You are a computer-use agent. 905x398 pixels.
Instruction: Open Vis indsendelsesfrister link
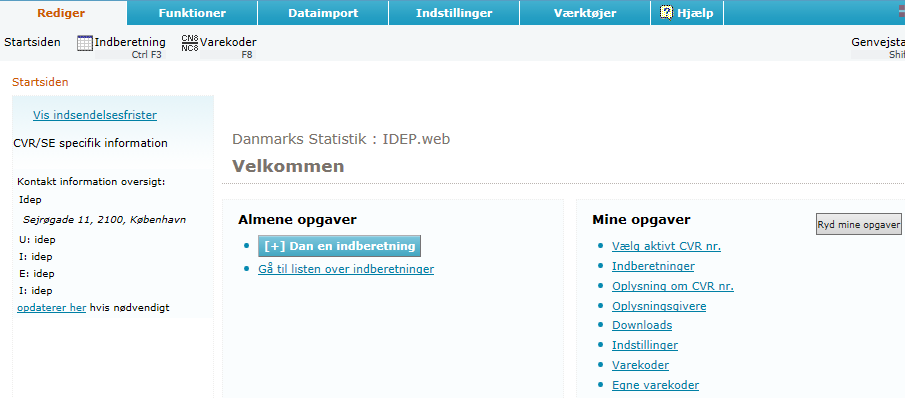pyautogui.click(x=95, y=115)
